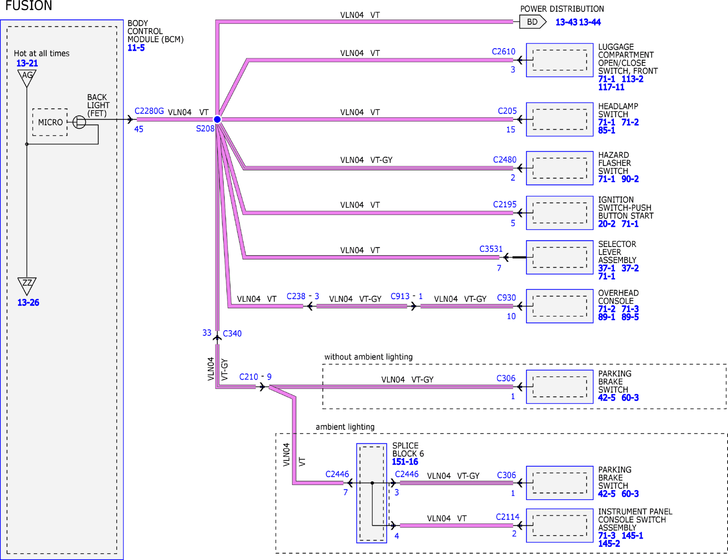Click the "SPLICE BLOCK 6" label

(x=408, y=450)
